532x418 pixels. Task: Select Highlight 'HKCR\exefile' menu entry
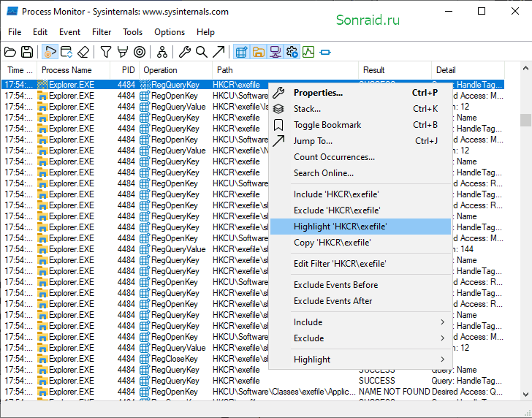click(x=360, y=227)
